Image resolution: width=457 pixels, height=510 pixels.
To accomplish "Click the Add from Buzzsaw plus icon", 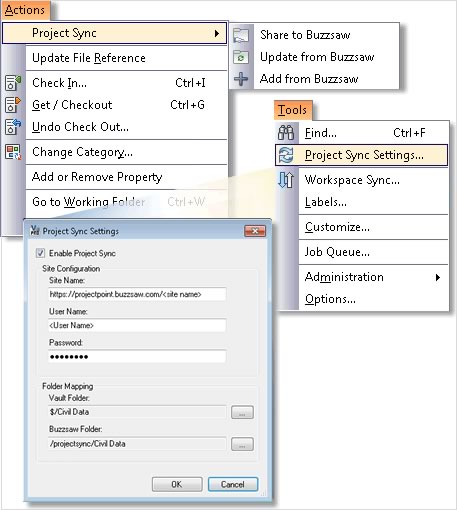I will (x=241, y=79).
